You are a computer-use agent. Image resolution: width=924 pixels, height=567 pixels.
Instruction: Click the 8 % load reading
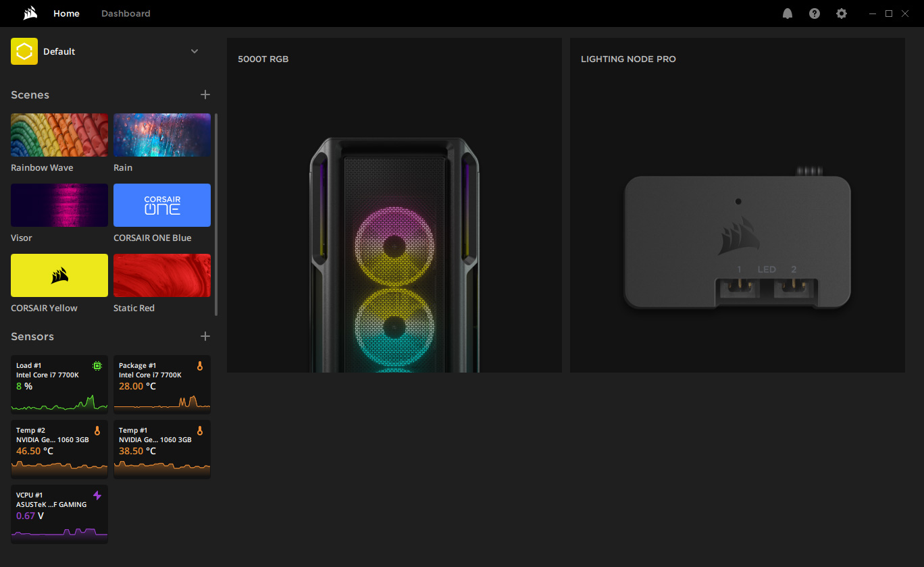(x=24, y=387)
